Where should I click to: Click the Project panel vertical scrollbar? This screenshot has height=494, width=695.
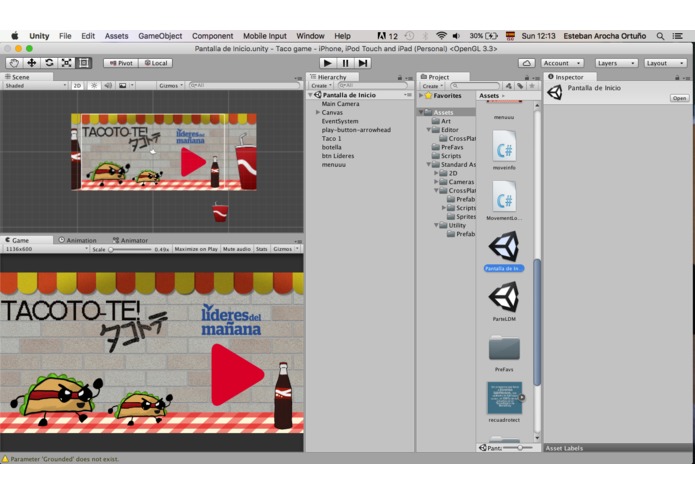tap(537, 322)
